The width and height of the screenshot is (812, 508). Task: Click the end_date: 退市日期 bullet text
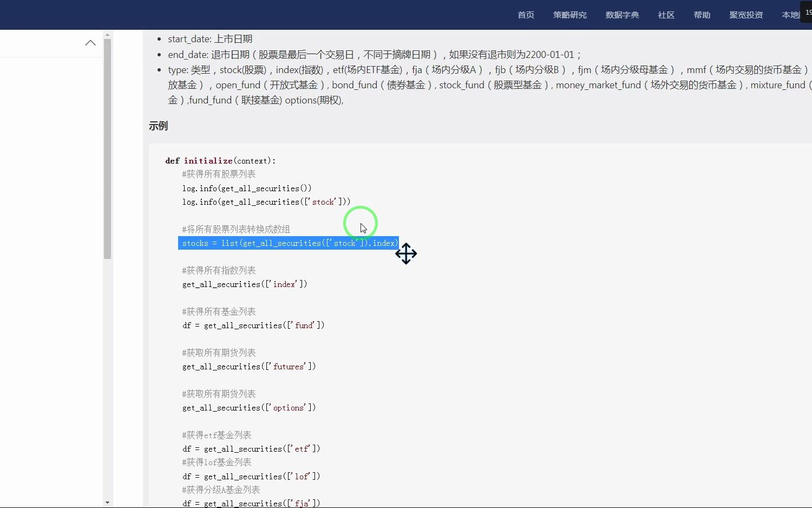click(x=375, y=55)
